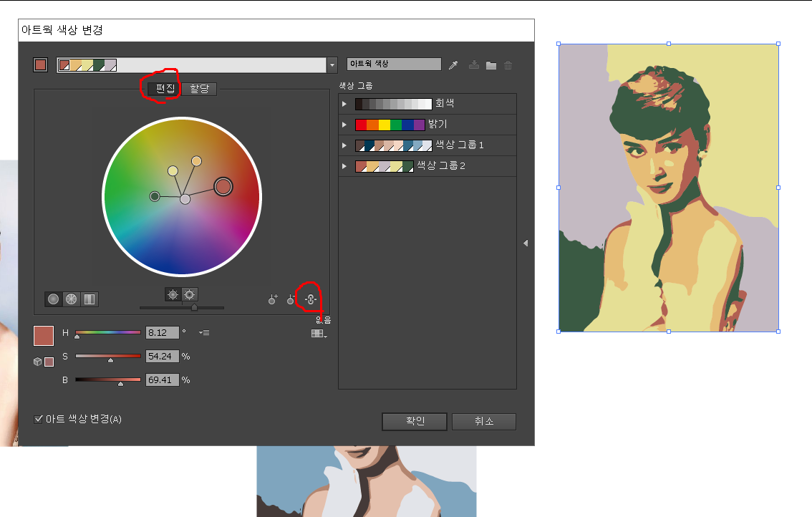Screen dimensions: 812x517
Task: Click the top-left active color square
Action: (40, 64)
